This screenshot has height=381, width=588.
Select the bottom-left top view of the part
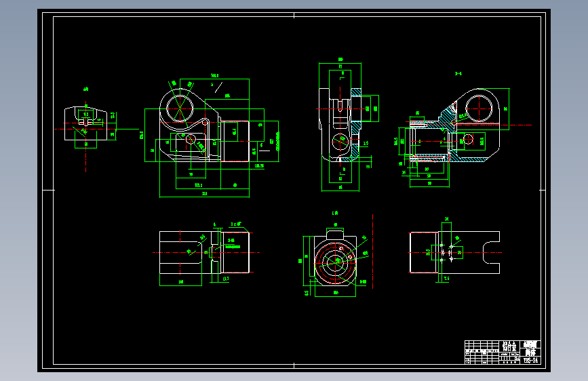pyautogui.click(x=204, y=252)
